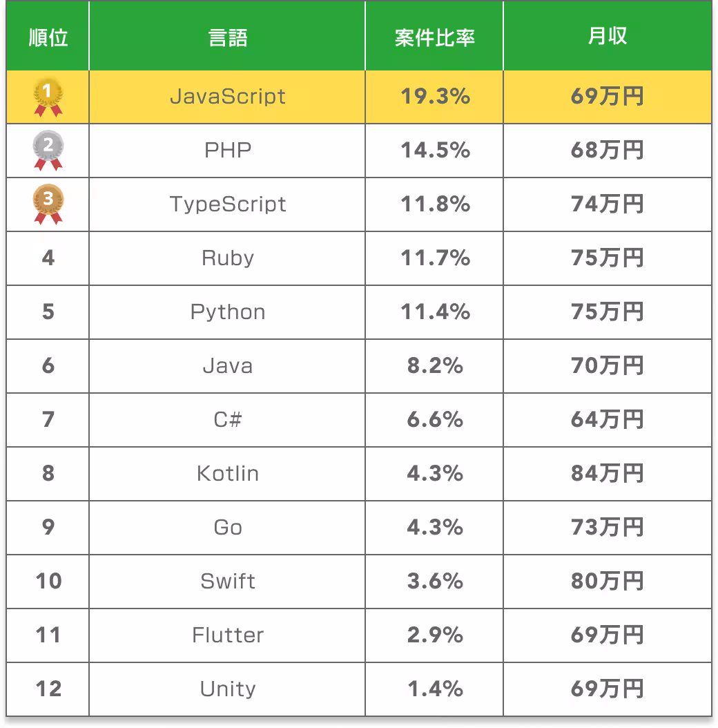Click the 月収 column header

coord(607,37)
